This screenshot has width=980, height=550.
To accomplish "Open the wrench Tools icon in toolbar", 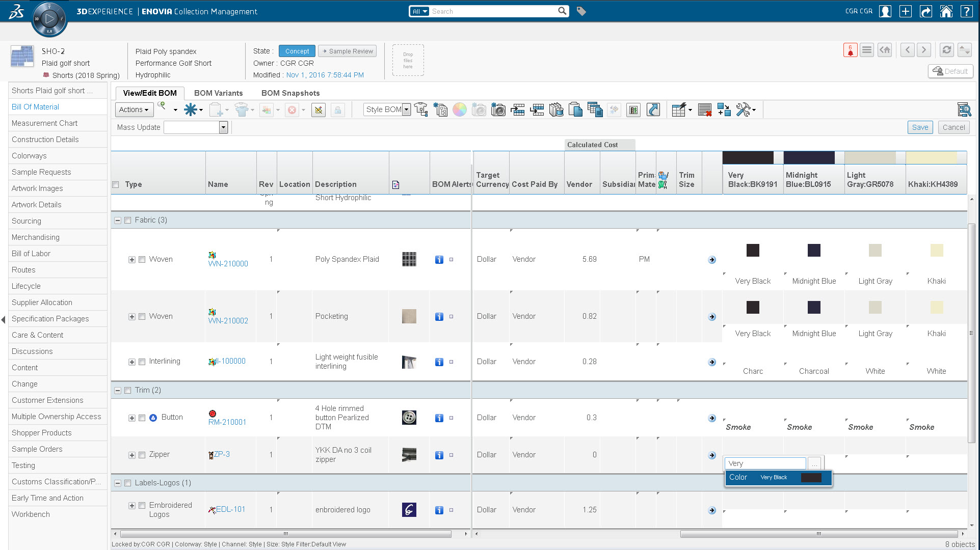I will (743, 109).
